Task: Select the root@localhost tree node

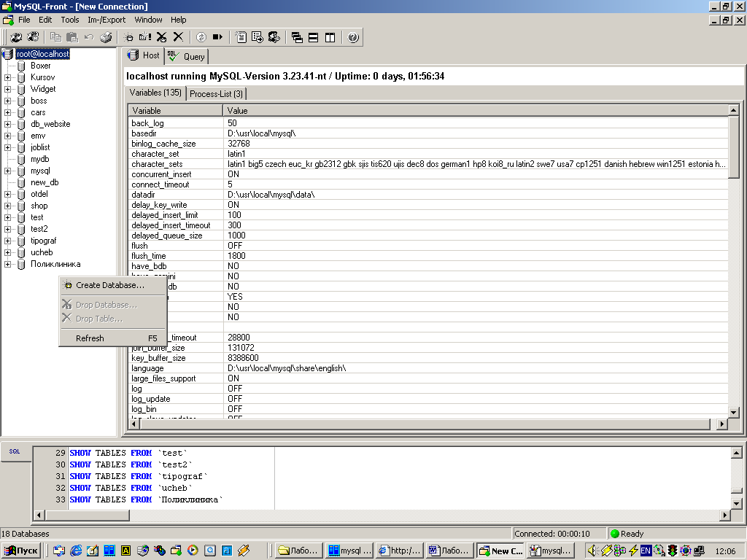Action: pyautogui.click(x=43, y=54)
